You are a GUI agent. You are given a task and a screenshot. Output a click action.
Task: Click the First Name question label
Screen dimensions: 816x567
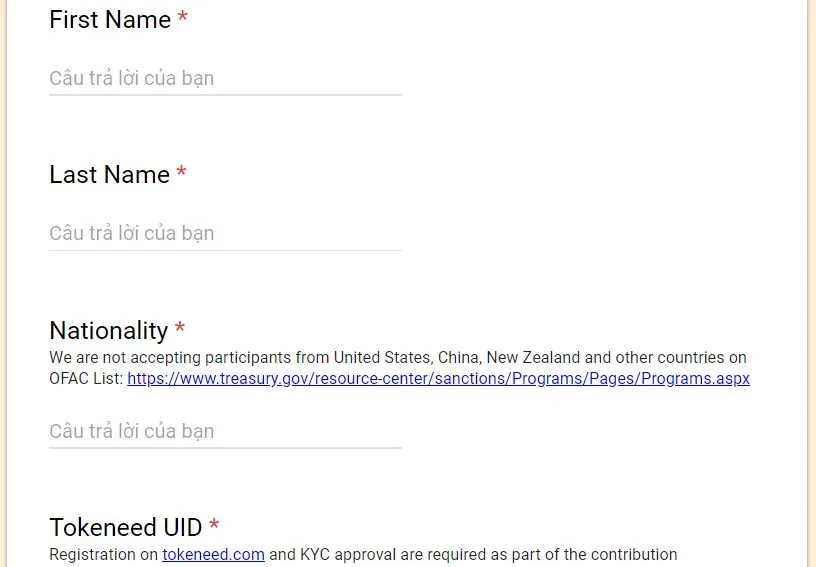point(110,20)
